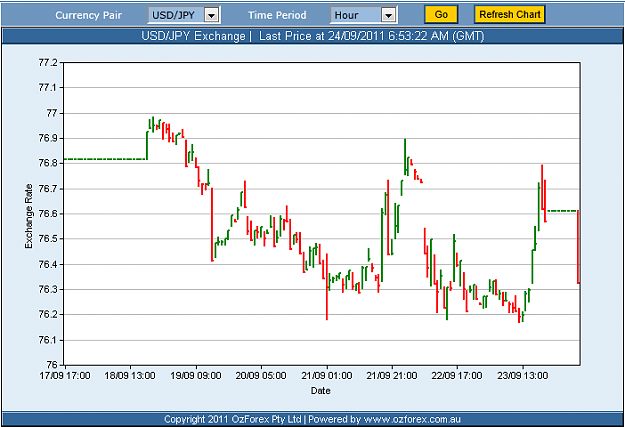The image size is (625, 427).
Task: Click the www.ozforex.com.au footer link
Action: 413,419
